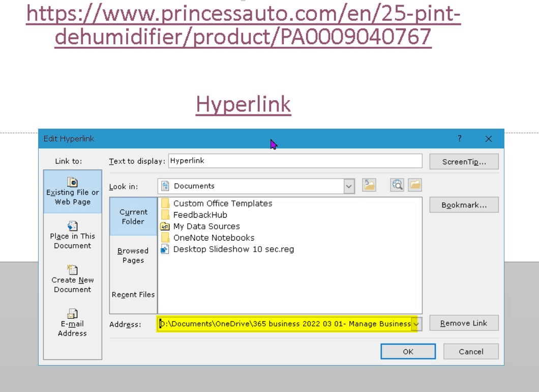The width and height of the screenshot is (539, 392).
Task: Show Browsed Pages list
Action: pyautogui.click(x=133, y=256)
